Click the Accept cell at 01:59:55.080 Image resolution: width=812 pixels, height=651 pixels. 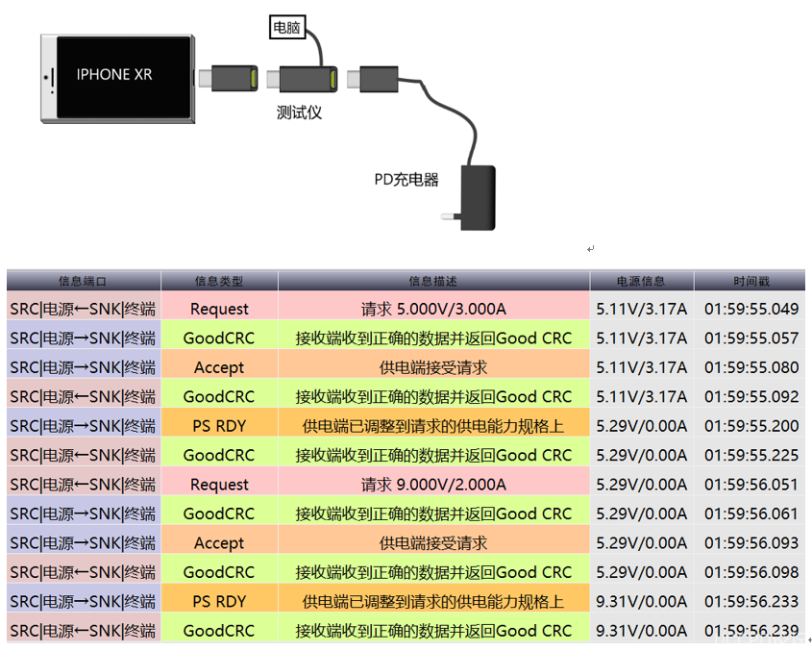[x=219, y=367]
